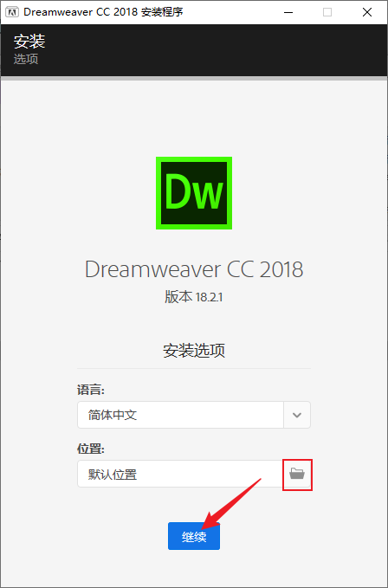
Task: Click the 安装选项 section heading
Action: click(194, 351)
